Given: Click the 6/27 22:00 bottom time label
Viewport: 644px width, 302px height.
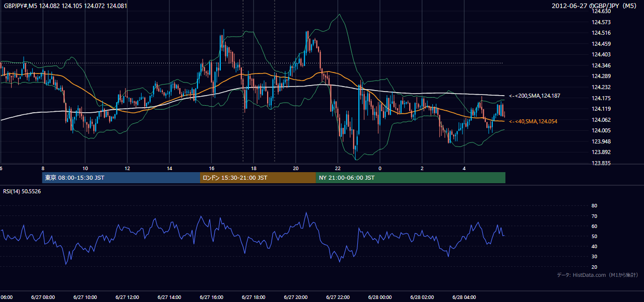Looking at the screenshot, I should coord(338,297).
